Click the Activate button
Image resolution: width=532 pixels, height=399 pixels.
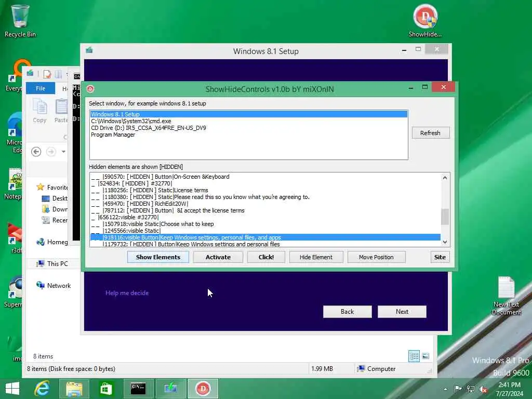pyautogui.click(x=218, y=257)
